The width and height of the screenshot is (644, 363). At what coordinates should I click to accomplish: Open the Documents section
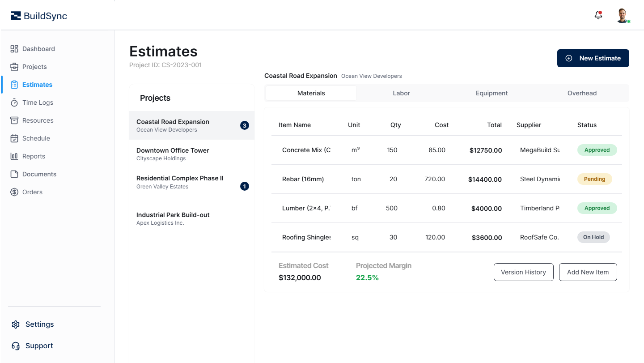click(x=39, y=174)
